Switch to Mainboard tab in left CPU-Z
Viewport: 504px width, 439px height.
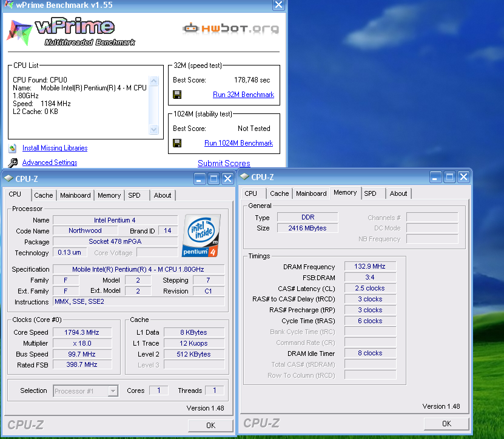click(75, 195)
